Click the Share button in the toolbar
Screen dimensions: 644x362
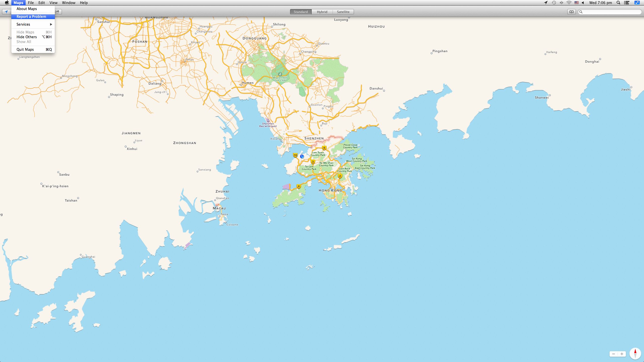pos(58,12)
